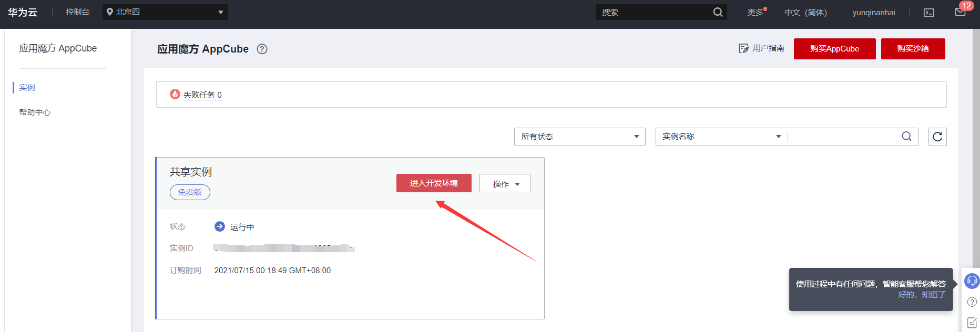The height and width of the screenshot is (332, 980).
Task: Click the user guide document icon
Action: 743,48
